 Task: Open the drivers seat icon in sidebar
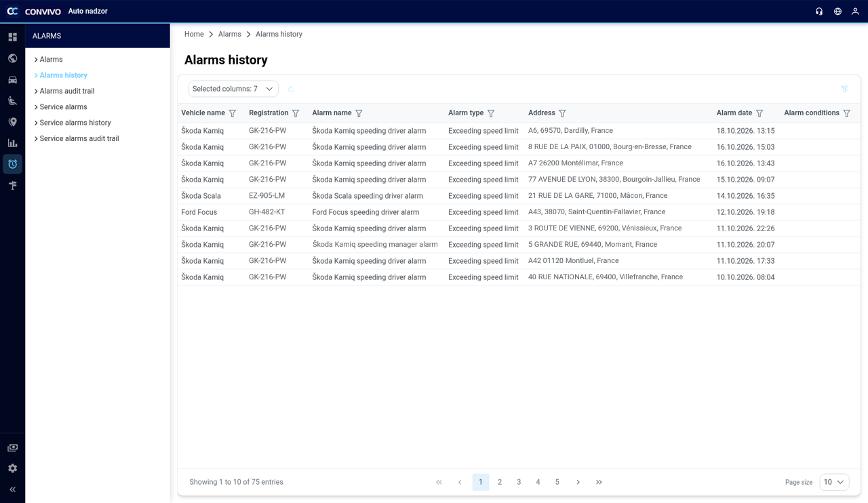click(x=12, y=101)
